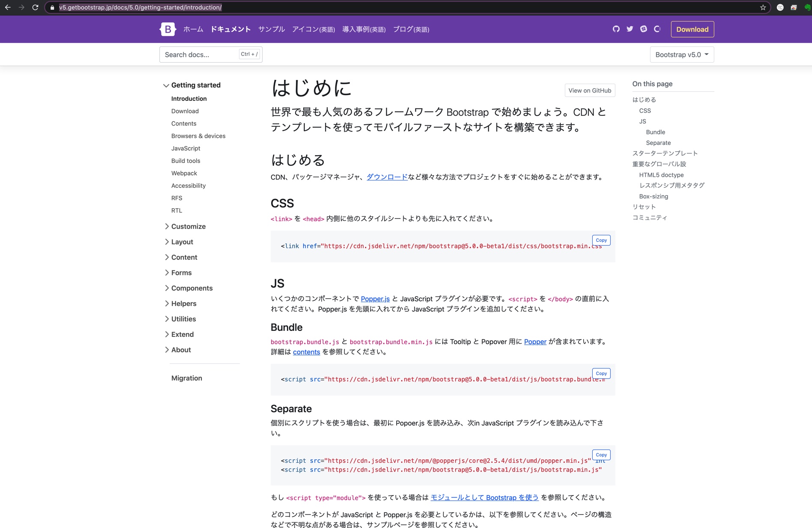Expand the Extend section
The height and width of the screenshot is (528, 812).
(x=179, y=334)
